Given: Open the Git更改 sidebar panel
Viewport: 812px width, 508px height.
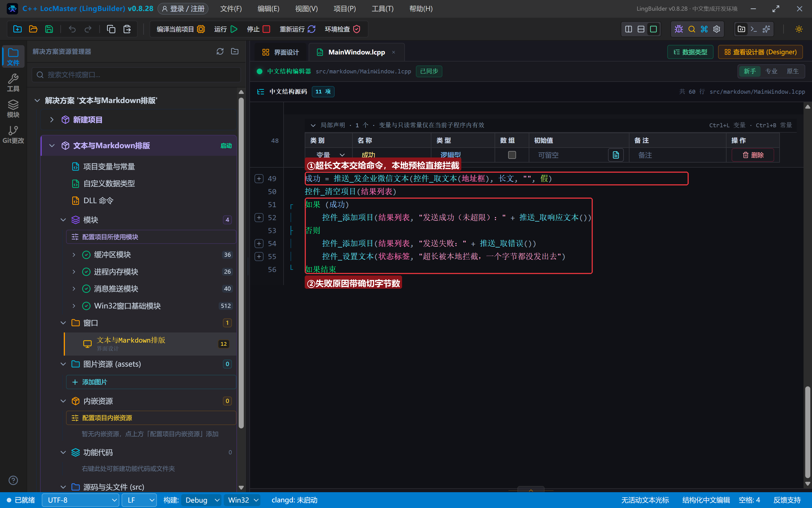Looking at the screenshot, I should click(x=13, y=135).
